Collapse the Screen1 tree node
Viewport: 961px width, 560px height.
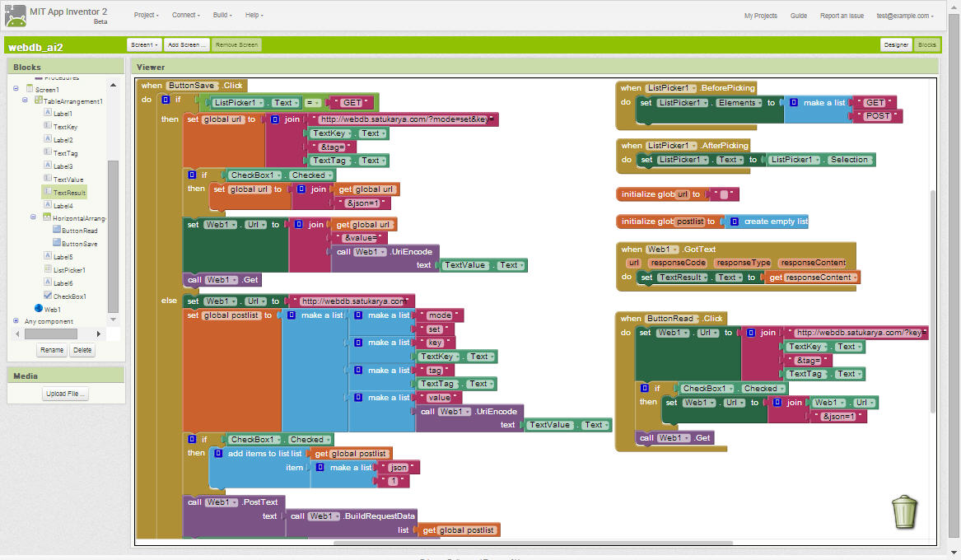point(16,89)
